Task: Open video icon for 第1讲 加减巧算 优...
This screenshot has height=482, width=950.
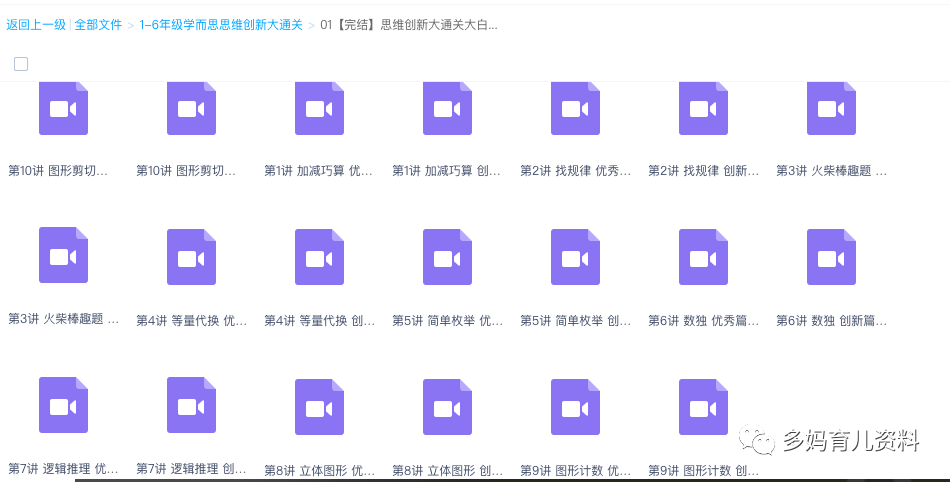Action: pos(319,108)
